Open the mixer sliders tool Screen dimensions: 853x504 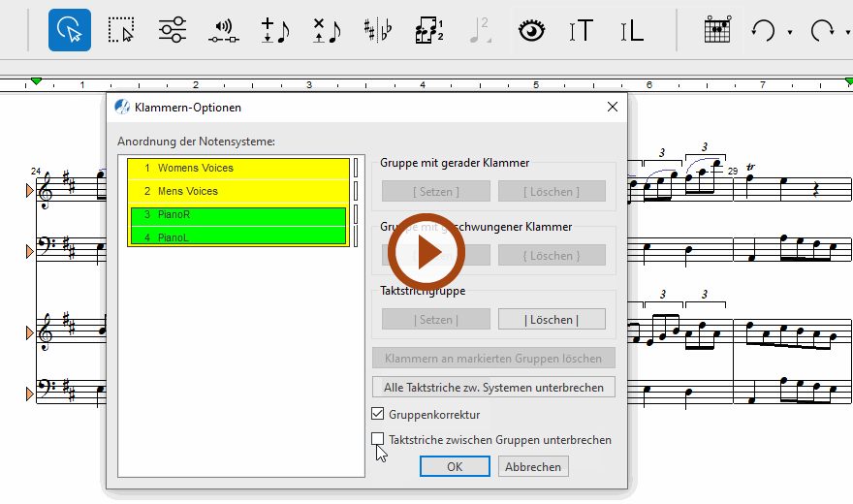(x=172, y=30)
